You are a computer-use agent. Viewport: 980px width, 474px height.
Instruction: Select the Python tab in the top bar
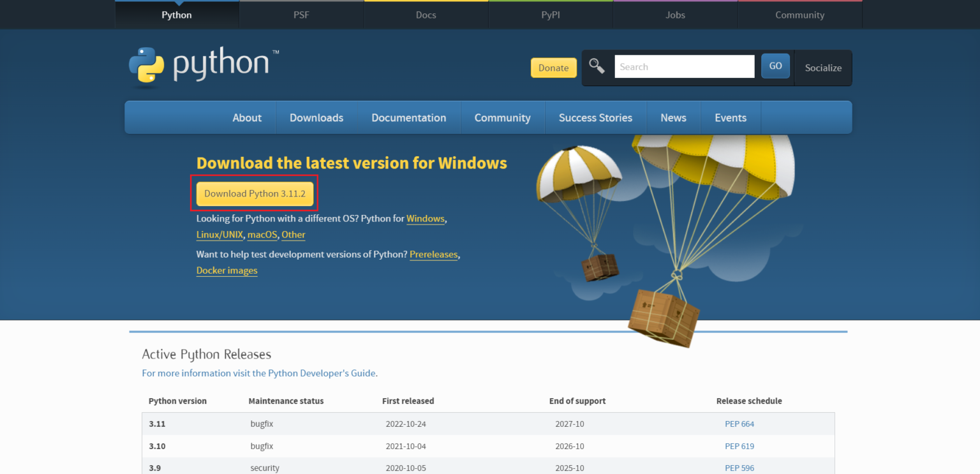click(176, 15)
